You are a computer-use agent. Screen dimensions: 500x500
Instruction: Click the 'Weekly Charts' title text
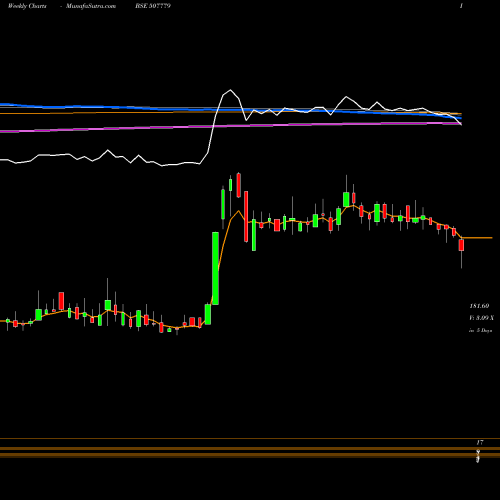pyautogui.click(x=27, y=6)
